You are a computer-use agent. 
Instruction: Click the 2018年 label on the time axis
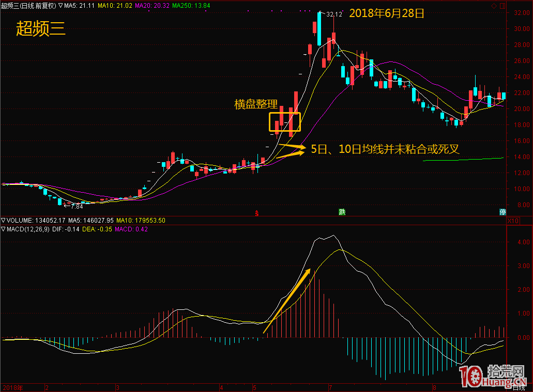(13, 387)
